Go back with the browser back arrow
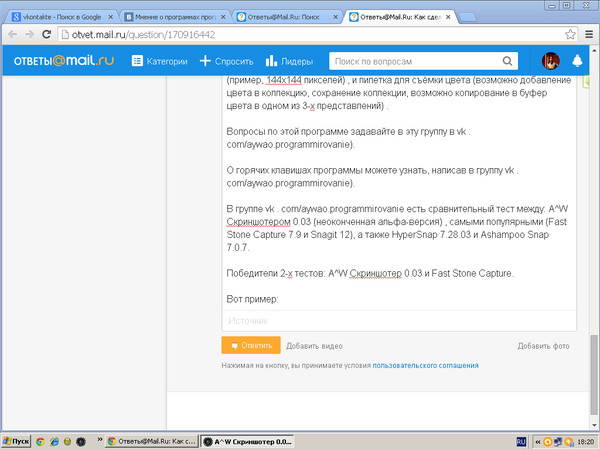This screenshot has width=600, height=450. pyautogui.click(x=13, y=34)
